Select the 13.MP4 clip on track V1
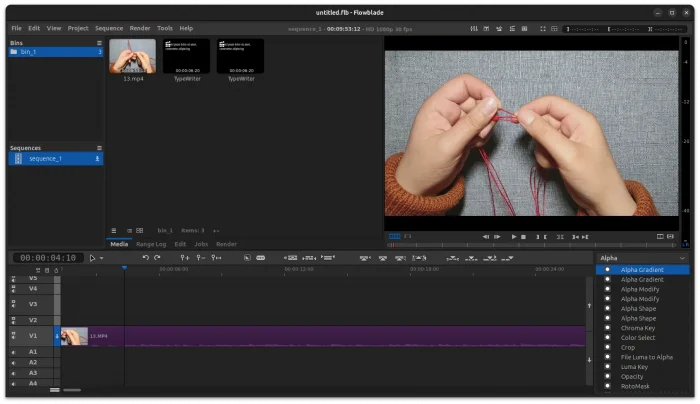The image size is (700, 404). (323, 336)
